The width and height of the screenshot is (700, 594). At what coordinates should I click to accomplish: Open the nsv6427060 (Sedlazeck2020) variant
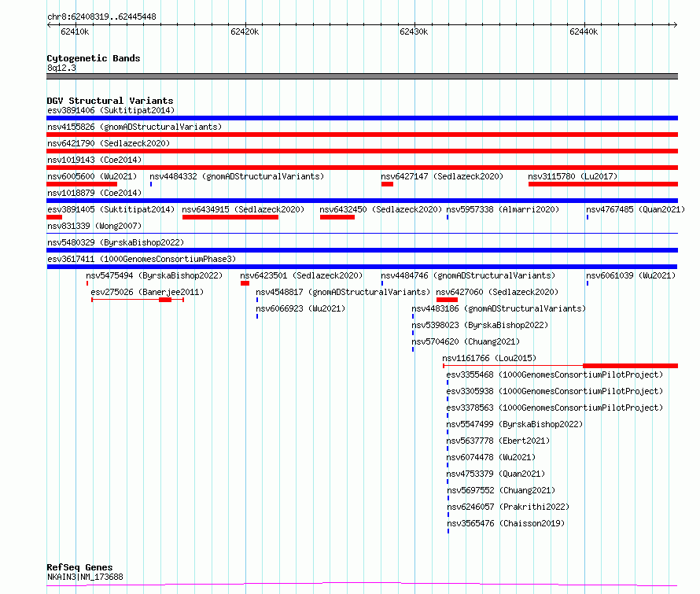pyautogui.click(x=497, y=292)
